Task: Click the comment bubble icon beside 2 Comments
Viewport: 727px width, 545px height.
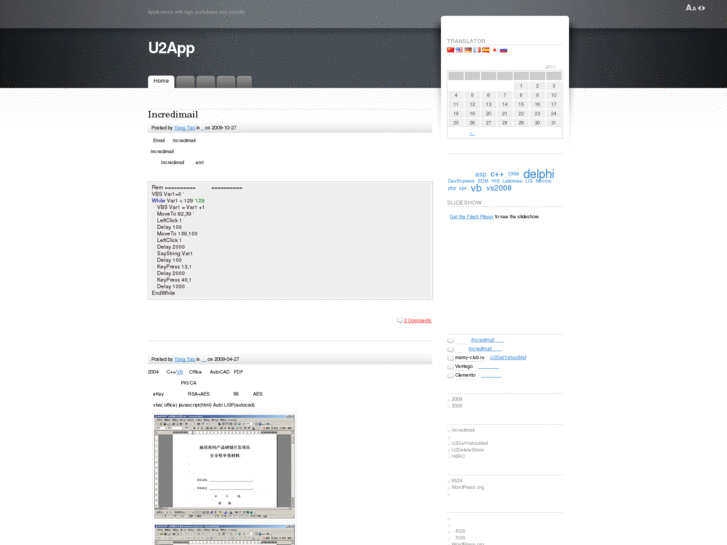Action: (x=400, y=321)
